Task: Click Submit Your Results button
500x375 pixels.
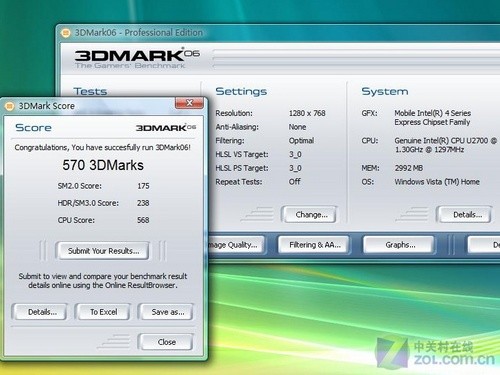Action: click(103, 251)
